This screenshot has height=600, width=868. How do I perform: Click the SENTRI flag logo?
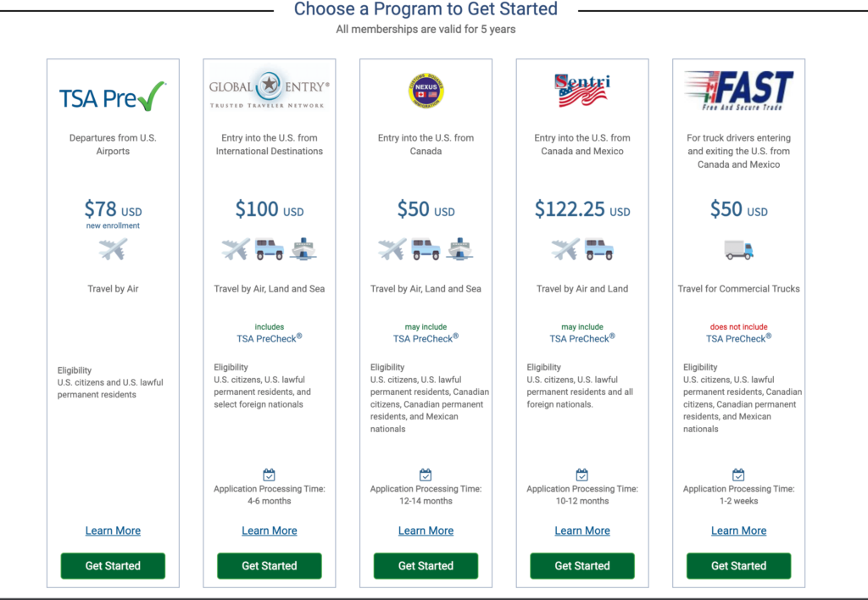pos(582,91)
